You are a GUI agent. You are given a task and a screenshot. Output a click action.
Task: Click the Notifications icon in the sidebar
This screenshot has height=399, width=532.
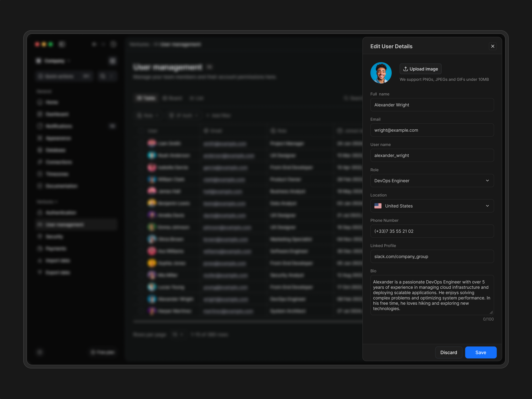[40, 126]
